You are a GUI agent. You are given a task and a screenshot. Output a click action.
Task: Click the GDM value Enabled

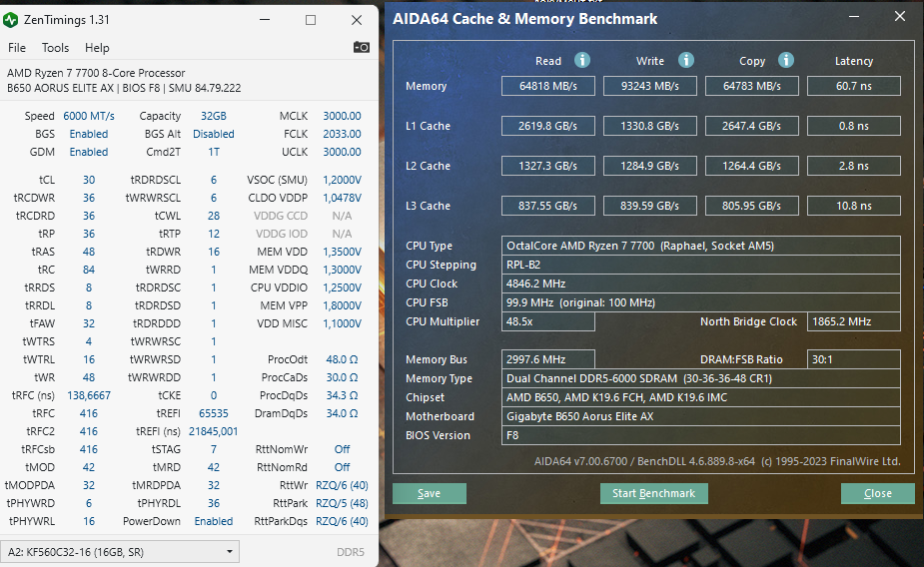point(89,152)
